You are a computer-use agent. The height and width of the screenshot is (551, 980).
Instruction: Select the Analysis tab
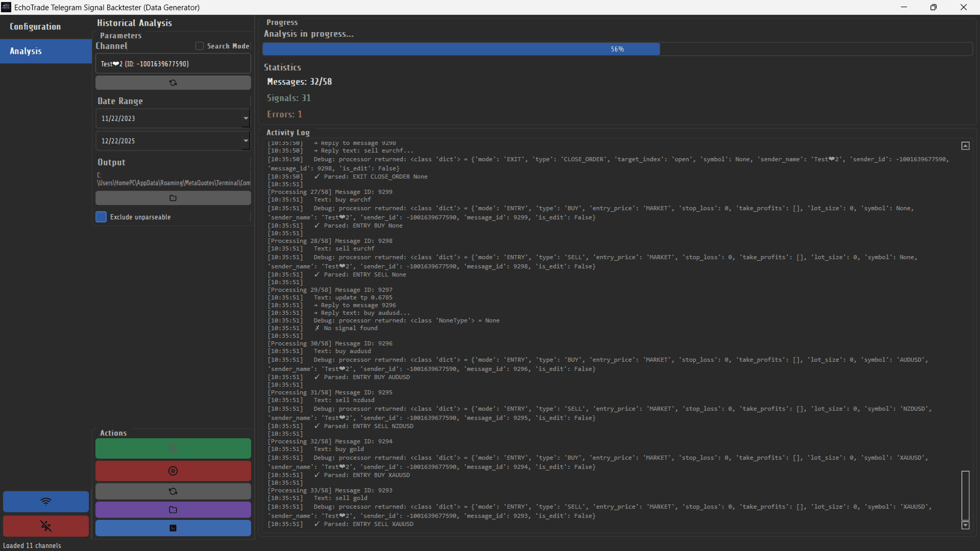(x=46, y=51)
